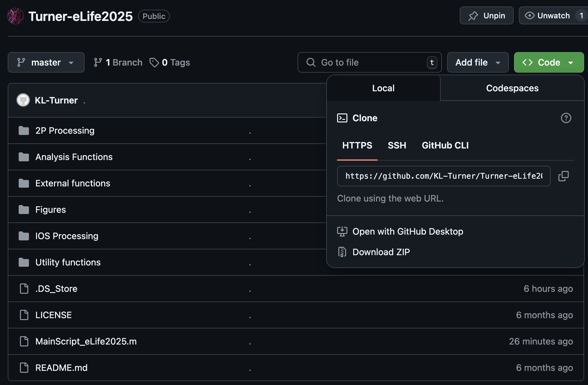
Task: Collapse the green Code dropdown button
Action: coord(549,62)
